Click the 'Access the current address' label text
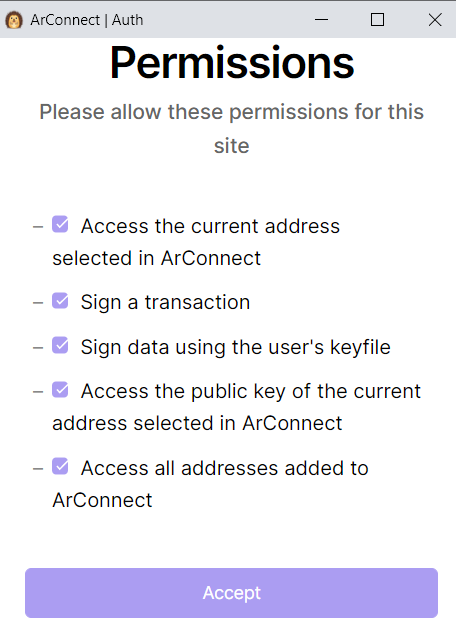The height and width of the screenshot is (630, 456). [196, 242]
